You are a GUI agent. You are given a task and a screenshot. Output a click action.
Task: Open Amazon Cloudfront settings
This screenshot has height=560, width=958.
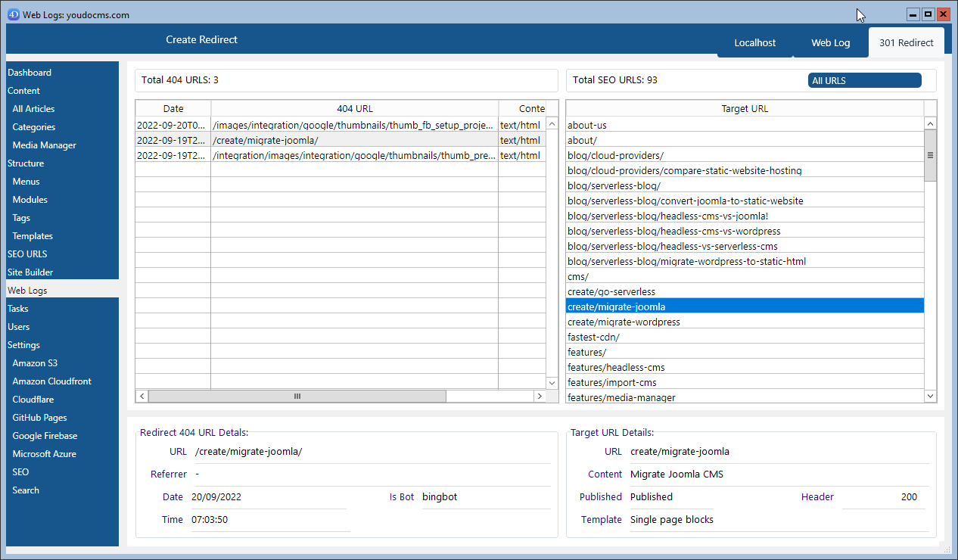[x=51, y=381]
